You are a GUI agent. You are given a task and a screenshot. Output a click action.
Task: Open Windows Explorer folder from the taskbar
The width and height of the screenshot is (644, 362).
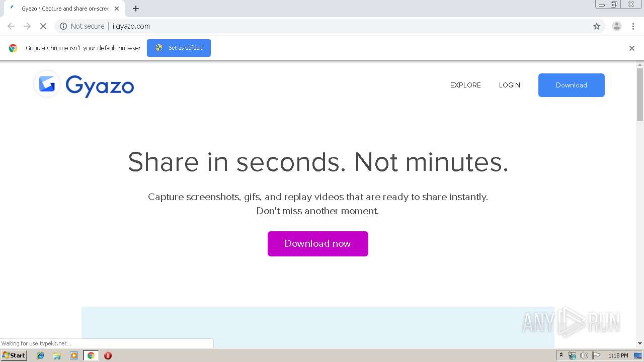57,355
